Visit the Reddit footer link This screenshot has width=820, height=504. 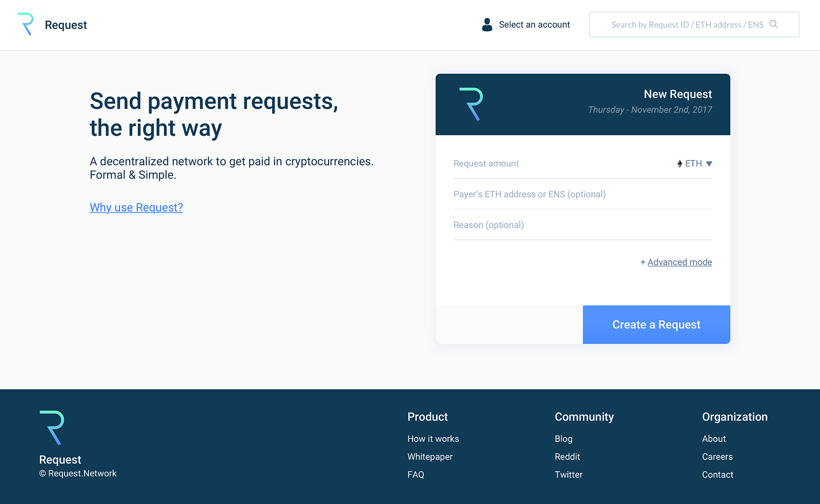tap(567, 457)
